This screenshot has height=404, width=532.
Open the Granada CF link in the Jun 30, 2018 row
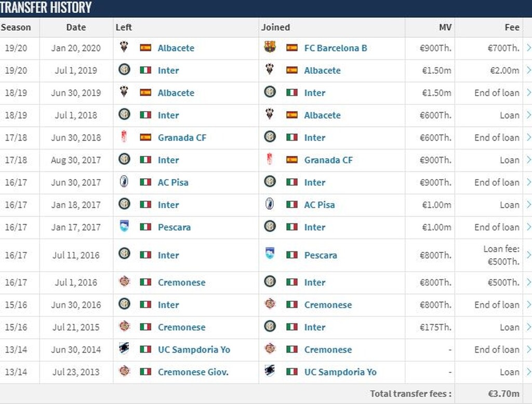[182, 138]
